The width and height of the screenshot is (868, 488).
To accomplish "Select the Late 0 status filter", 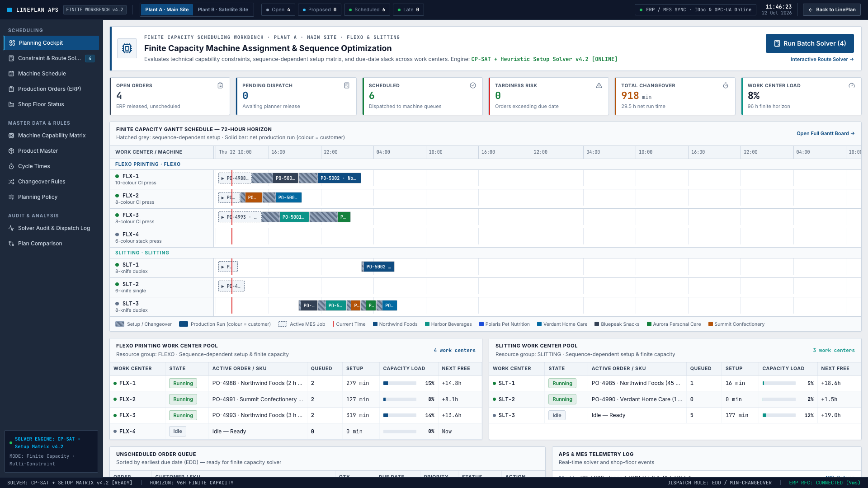I will click(x=408, y=9).
